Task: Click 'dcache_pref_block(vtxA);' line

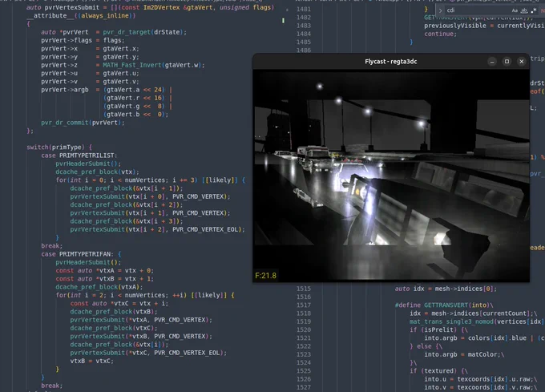Action: tap(99, 287)
